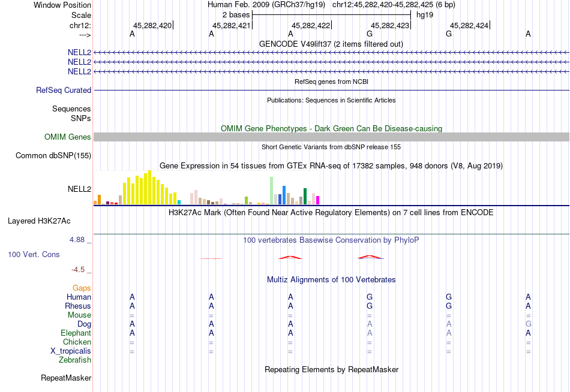Click the 2 bases scale bar
Viewport: 570px width, 392px height.
331,15
